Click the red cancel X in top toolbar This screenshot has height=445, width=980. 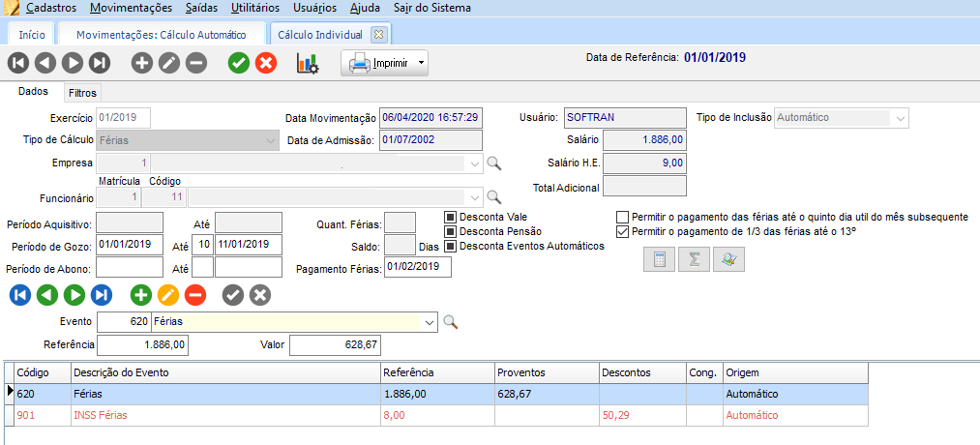click(265, 64)
